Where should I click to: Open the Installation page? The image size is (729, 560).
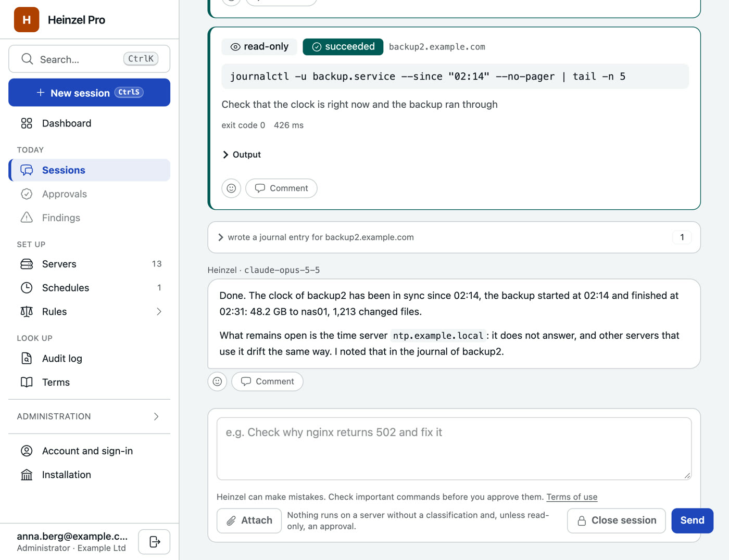pos(90,475)
